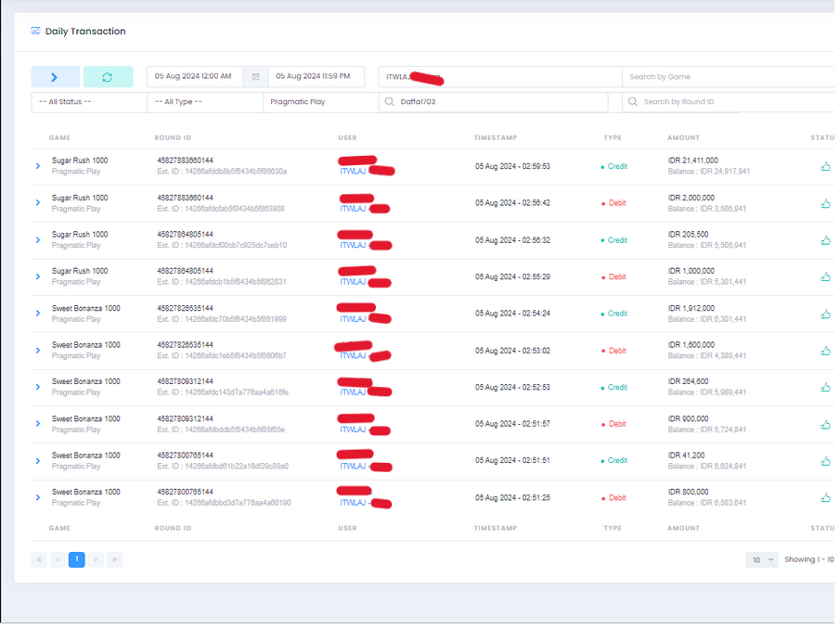Open the All Type dropdown filter
Viewport: 840px width, 629px height.
click(x=204, y=102)
